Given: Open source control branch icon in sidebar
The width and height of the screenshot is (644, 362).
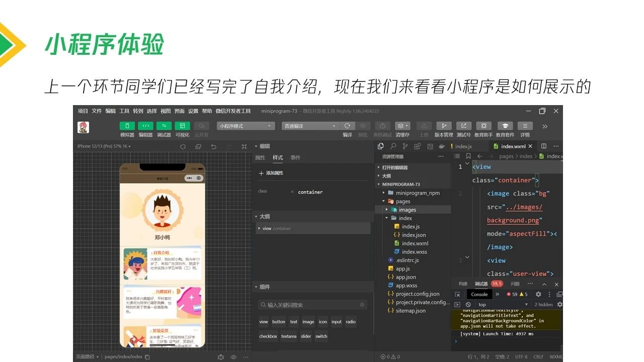Looking at the screenshot, I should [405, 146].
